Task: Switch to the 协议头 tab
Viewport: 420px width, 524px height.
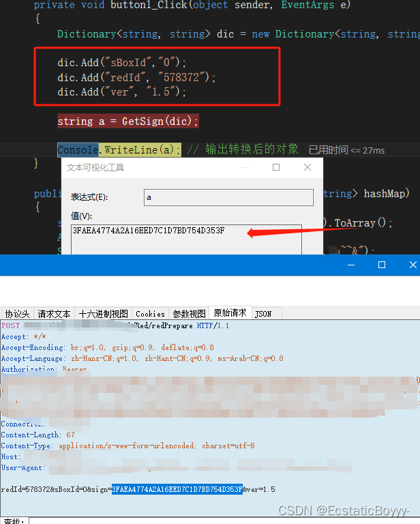Action: (17, 314)
